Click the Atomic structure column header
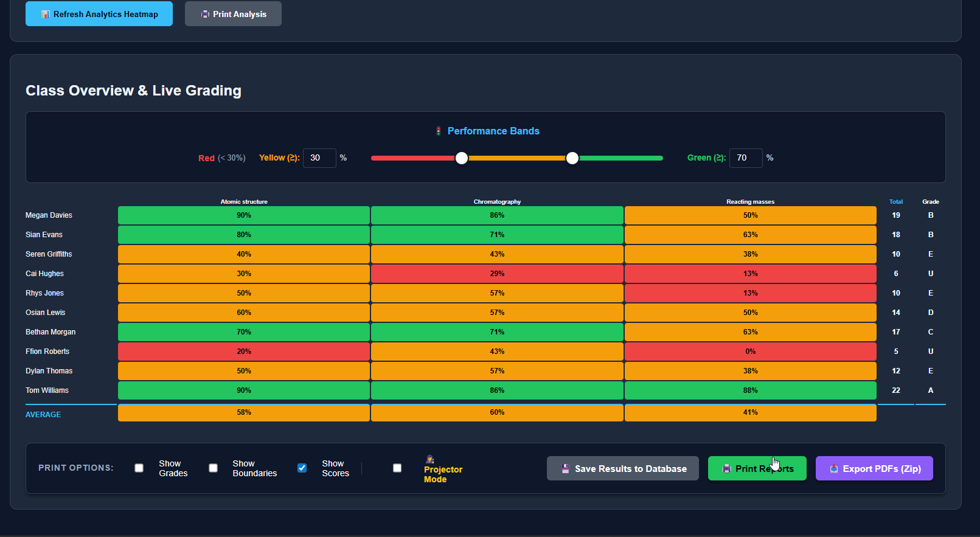 click(244, 201)
